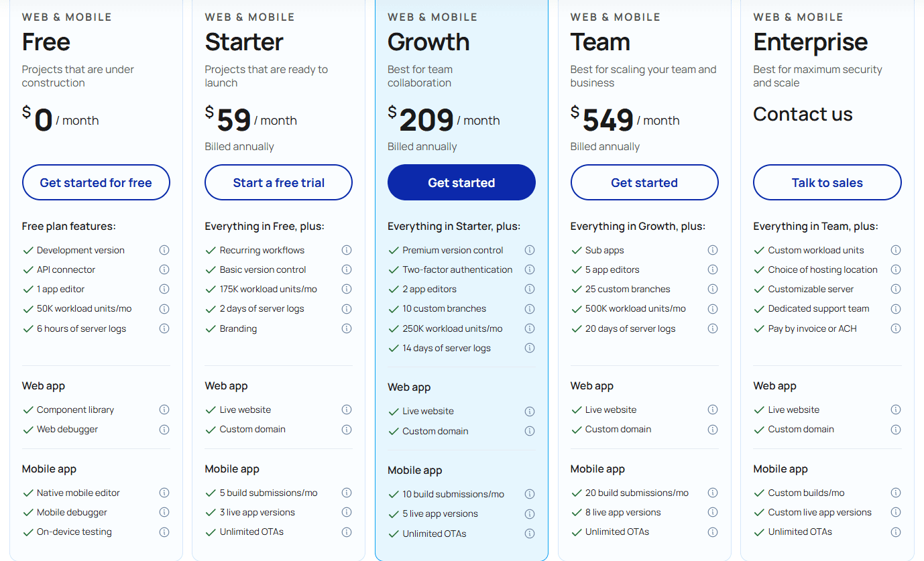Open info icon next to 25 custom branches

712,289
